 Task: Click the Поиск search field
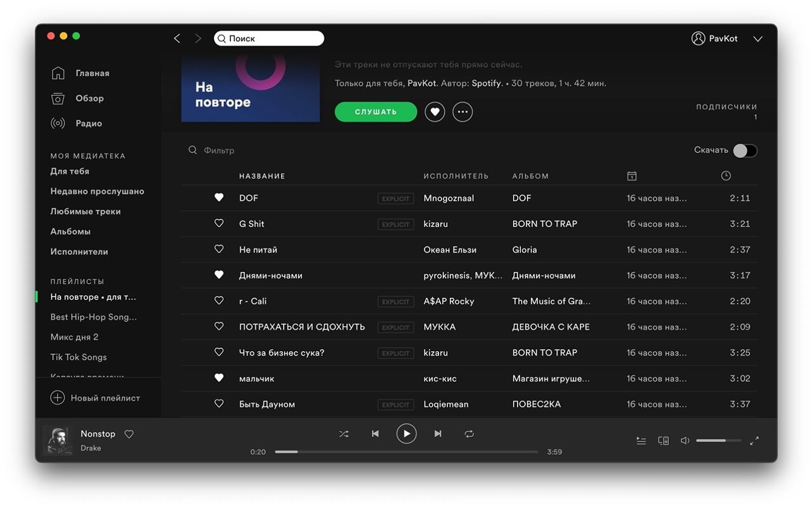269,39
